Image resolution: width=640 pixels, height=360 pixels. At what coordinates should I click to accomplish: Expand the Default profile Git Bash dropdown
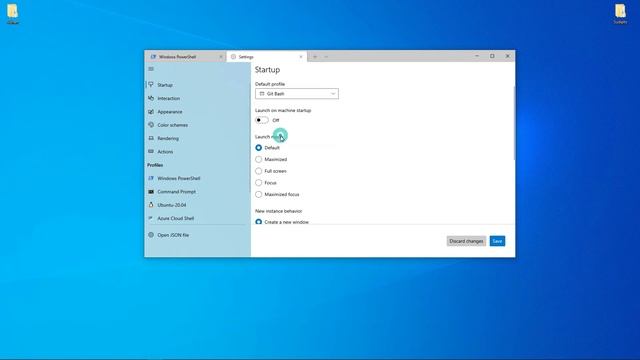297,94
